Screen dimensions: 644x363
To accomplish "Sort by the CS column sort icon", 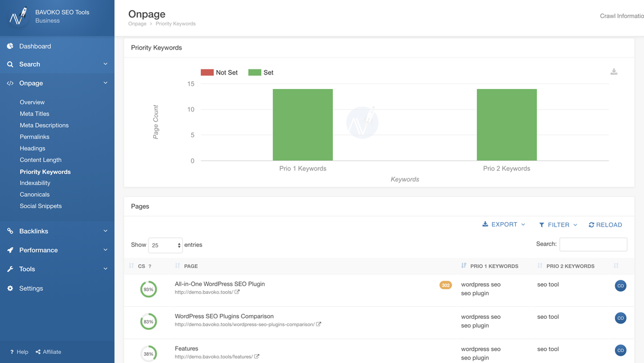I will (131, 266).
